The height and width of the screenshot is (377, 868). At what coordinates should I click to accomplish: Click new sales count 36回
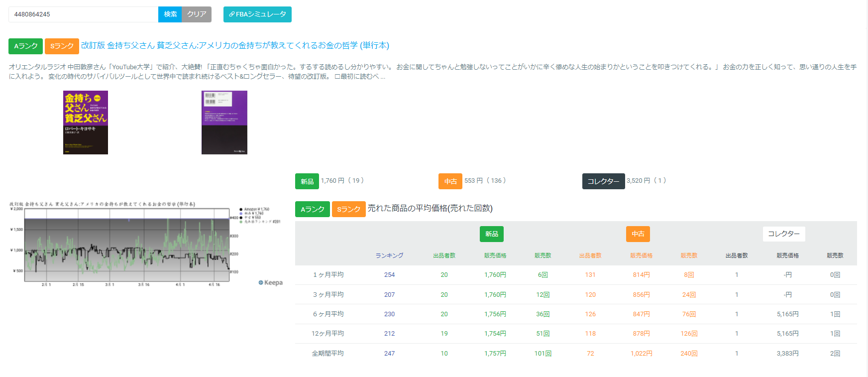(542, 314)
